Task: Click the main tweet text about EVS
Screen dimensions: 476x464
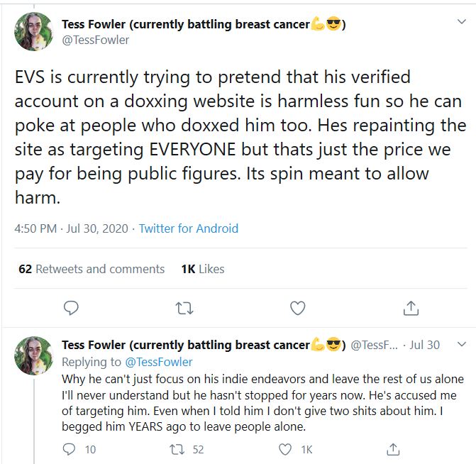Action: pos(227,137)
